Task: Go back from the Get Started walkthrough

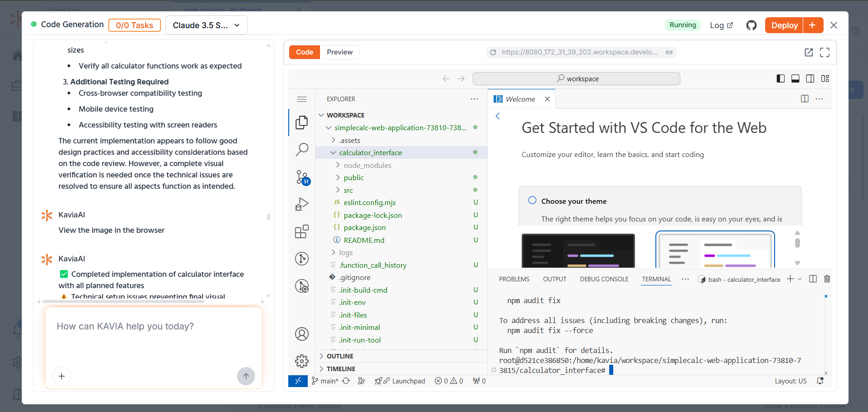Action: [x=498, y=116]
